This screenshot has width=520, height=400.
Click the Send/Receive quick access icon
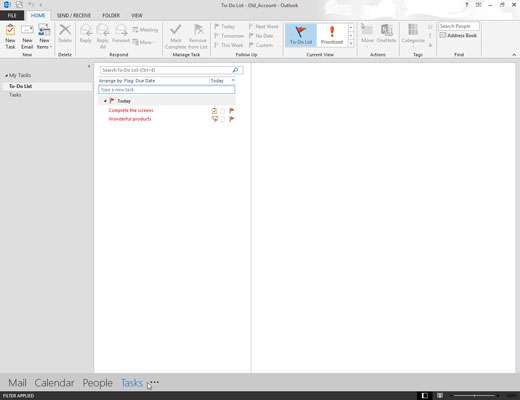coord(19,5)
